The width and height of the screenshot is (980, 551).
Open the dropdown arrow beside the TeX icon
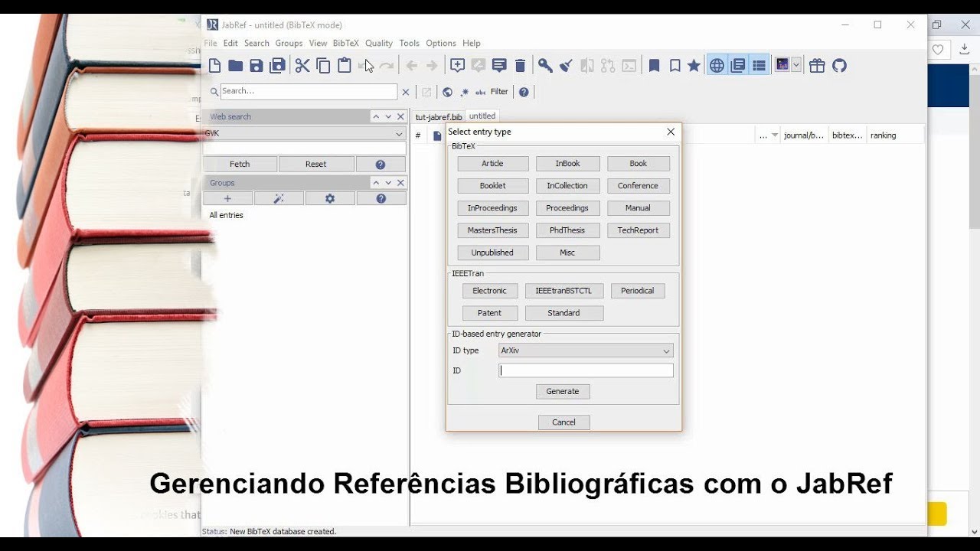tap(796, 66)
